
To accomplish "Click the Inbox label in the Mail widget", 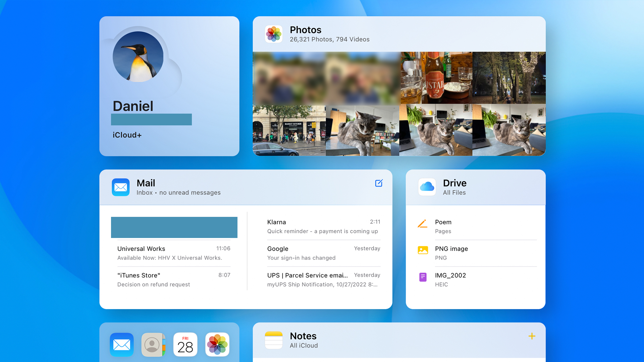I will click(x=145, y=193).
